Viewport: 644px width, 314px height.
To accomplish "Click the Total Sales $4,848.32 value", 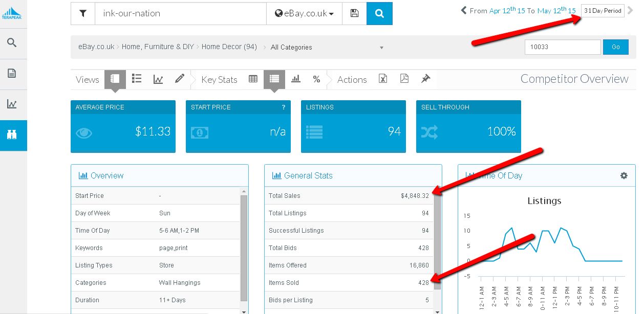I will [x=415, y=196].
